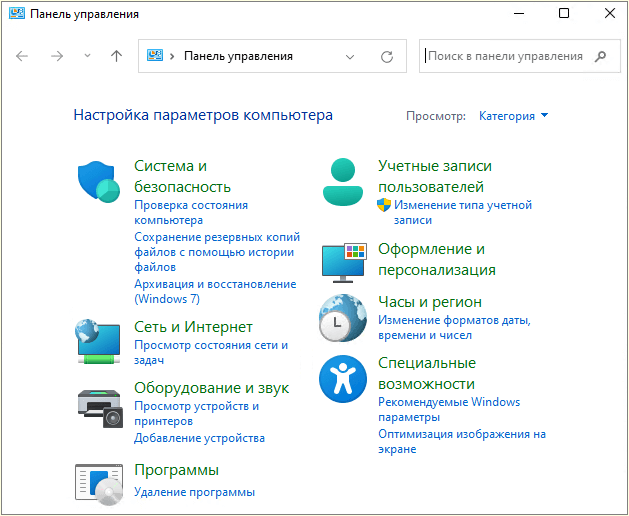Open Проверка состояния компьютера link
This screenshot has width=629, height=516.
pos(191,212)
